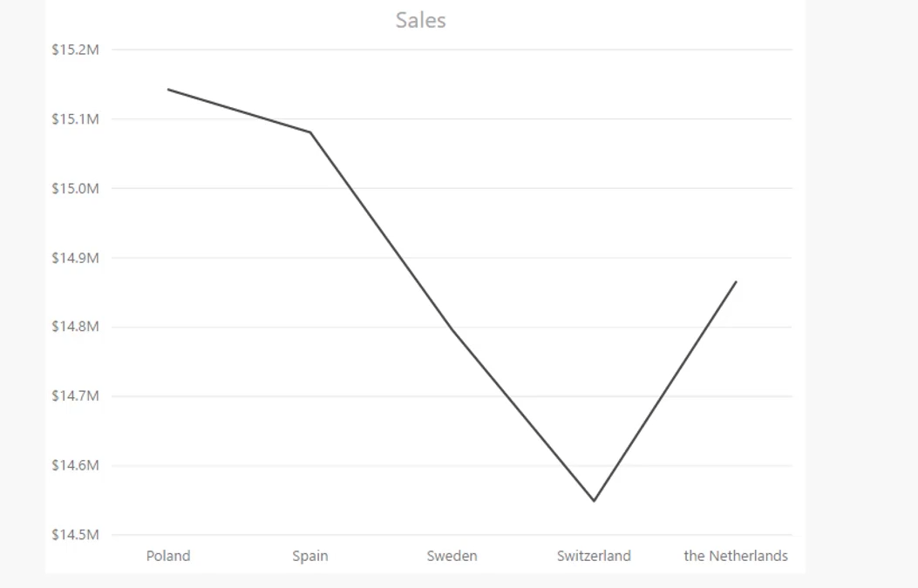Click the $15.1M y-axis label
This screenshot has width=918, height=588.
76,119
